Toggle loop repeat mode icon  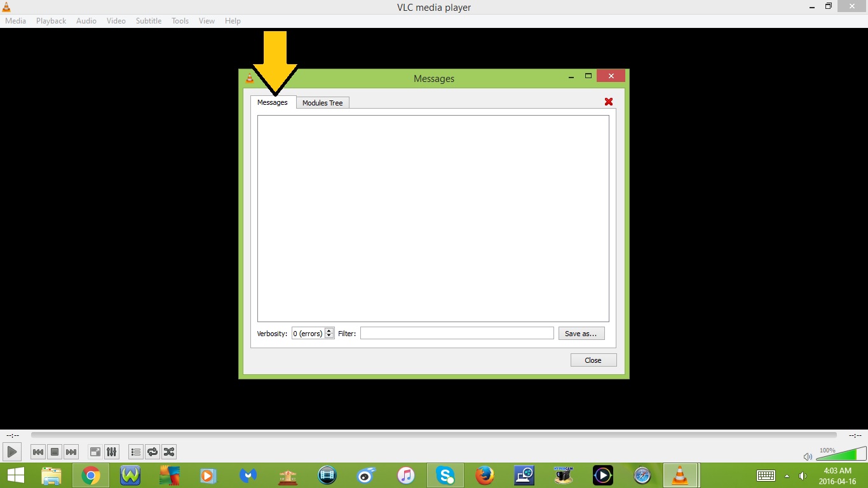pyautogui.click(x=153, y=452)
